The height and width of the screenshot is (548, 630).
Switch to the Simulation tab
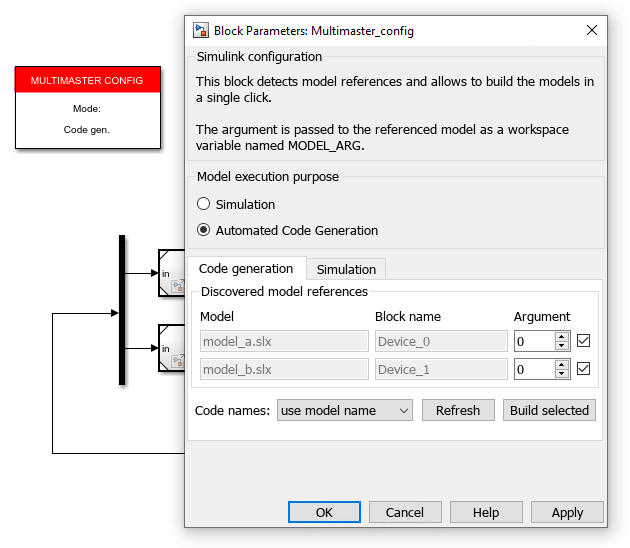pyautogui.click(x=346, y=269)
